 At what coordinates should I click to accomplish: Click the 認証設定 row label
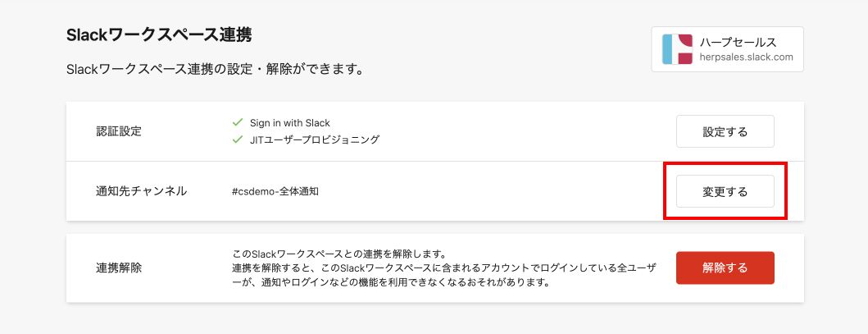tap(119, 131)
